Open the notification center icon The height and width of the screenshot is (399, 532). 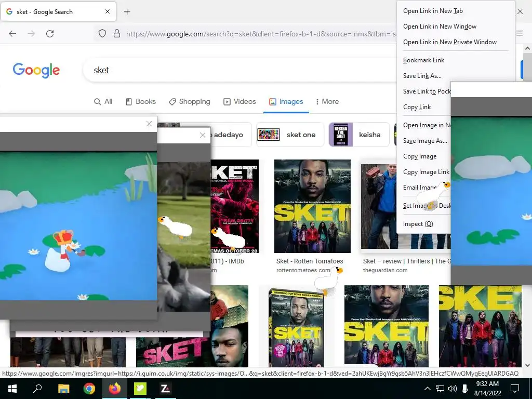click(515, 388)
